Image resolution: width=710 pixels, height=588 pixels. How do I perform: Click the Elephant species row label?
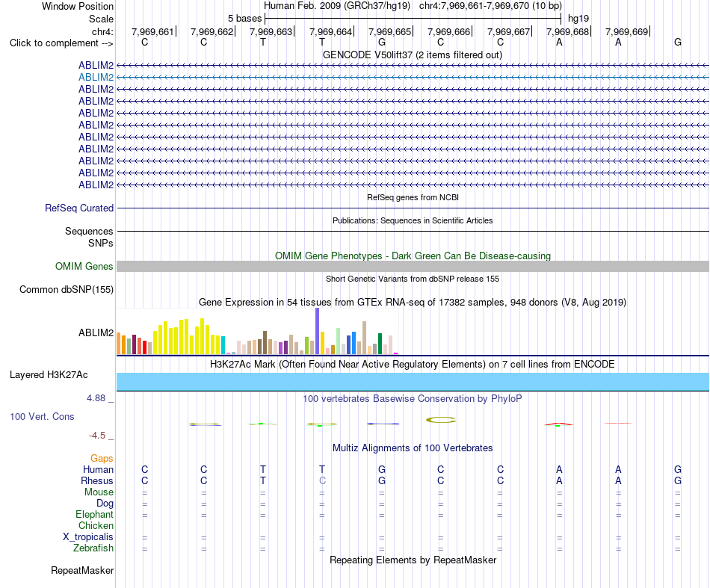(94, 515)
